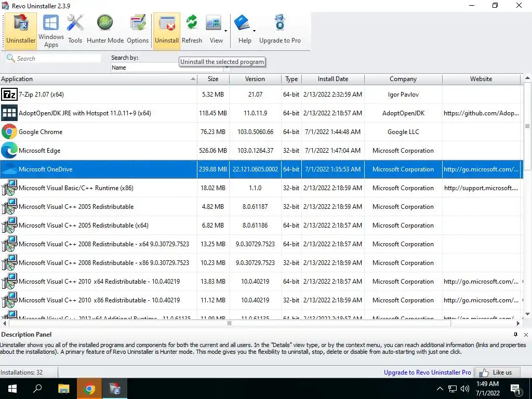The width and height of the screenshot is (532, 399).
Task: Sort by the Application column header
Action: click(x=98, y=79)
